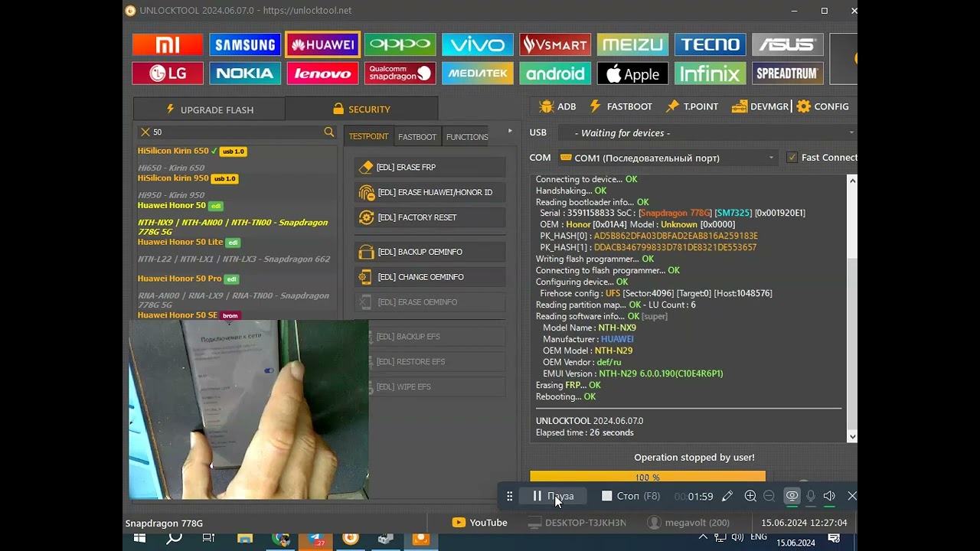Select the Samsung brand icon
Screen dimensions: 980x551
tap(245, 44)
